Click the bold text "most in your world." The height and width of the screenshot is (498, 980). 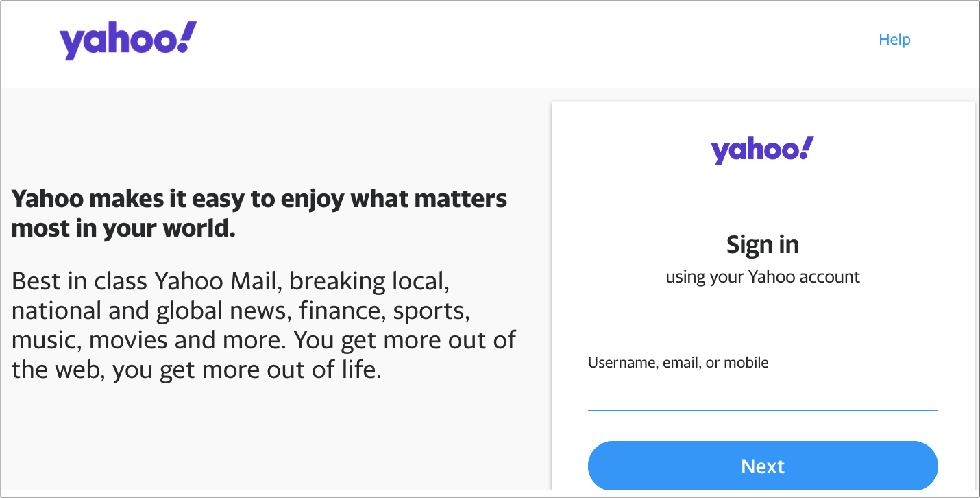tap(123, 228)
